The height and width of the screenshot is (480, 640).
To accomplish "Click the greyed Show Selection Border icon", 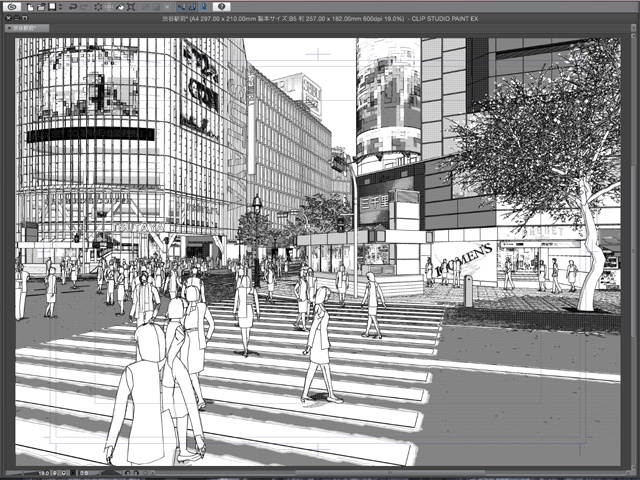I will coord(167,7).
